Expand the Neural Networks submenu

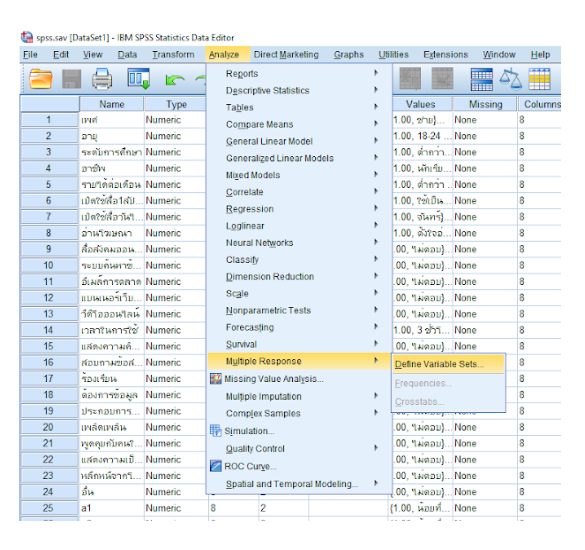299,243
